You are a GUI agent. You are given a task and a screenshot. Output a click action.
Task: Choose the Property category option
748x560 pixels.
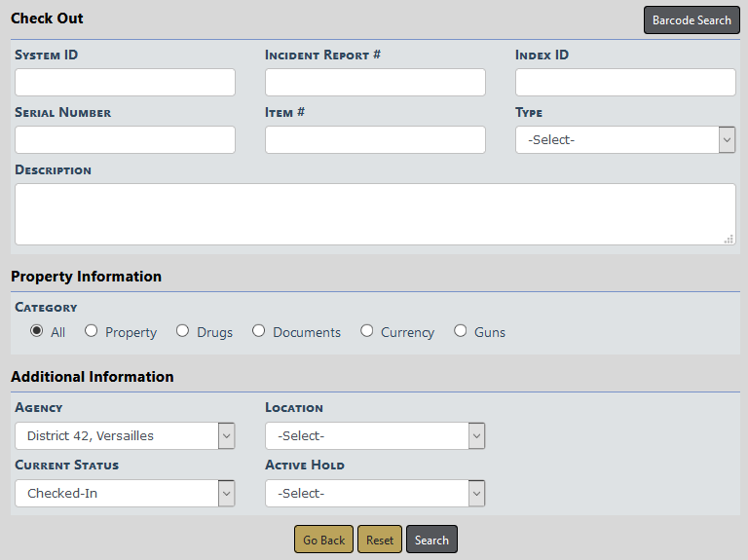tap(92, 331)
